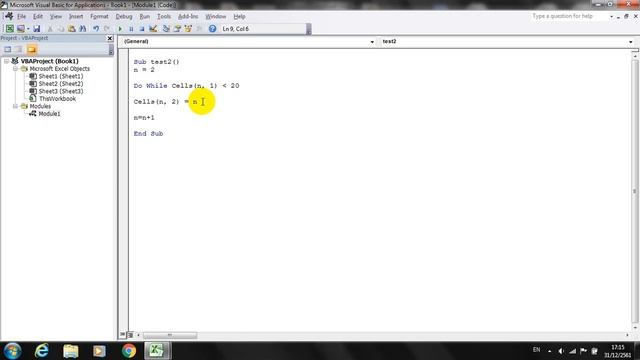Open Windows Explorer folder in taskbar

[71, 351]
